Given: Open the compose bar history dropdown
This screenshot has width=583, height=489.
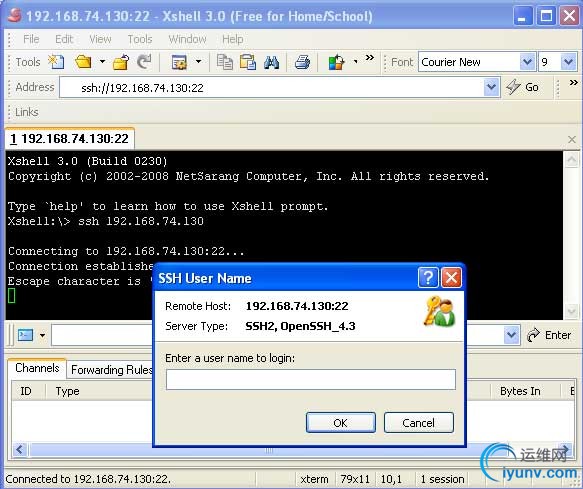Looking at the screenshot, I should (x=511, y=335).
